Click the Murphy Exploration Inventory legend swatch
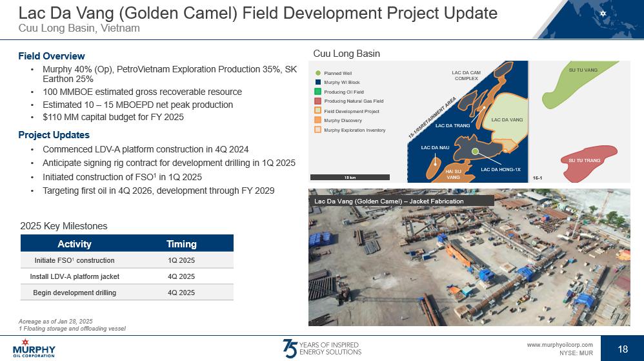 (318, 130)
